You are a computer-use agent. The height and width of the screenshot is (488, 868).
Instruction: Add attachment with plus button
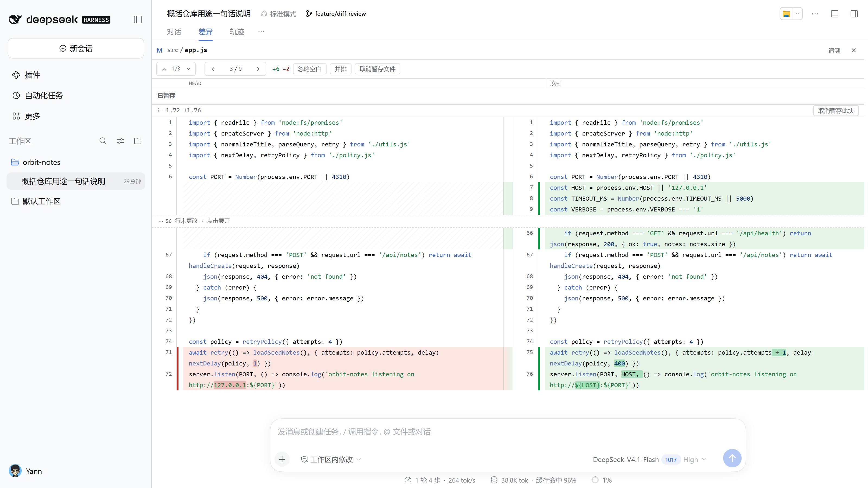(x=282, y=459)
